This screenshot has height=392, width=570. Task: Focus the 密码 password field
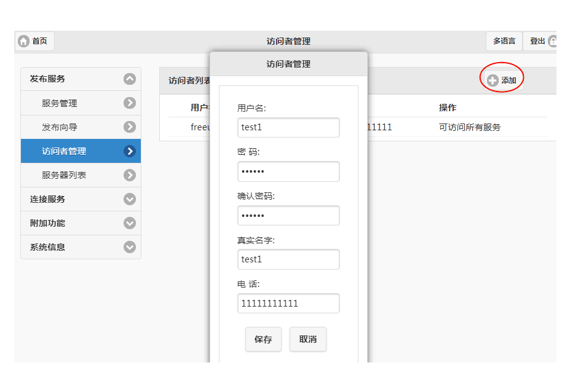point(288,171)
